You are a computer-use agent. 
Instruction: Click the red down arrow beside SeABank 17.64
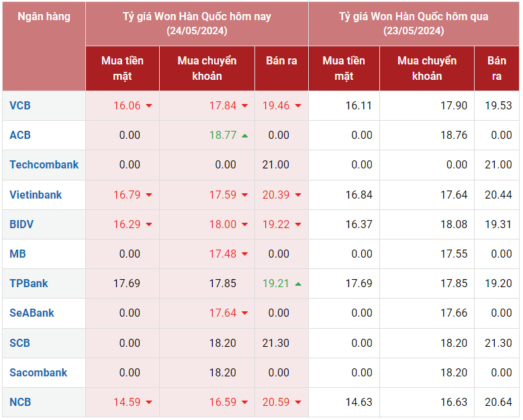(244, 313)
